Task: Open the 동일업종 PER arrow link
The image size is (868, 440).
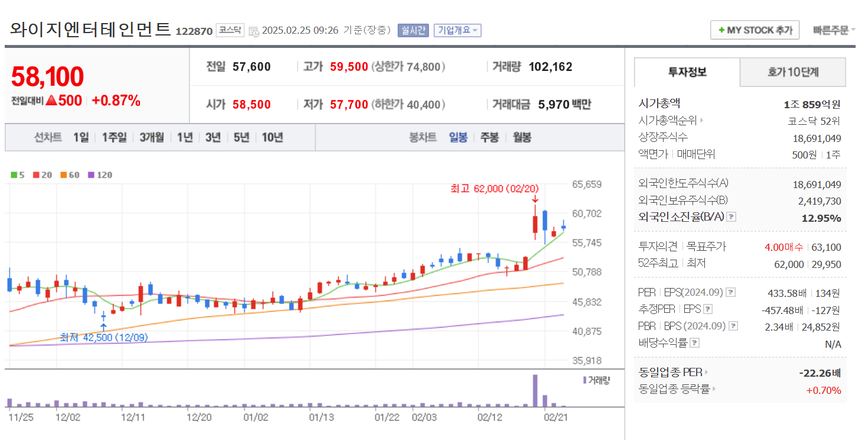Action: (x=706, y=373)
